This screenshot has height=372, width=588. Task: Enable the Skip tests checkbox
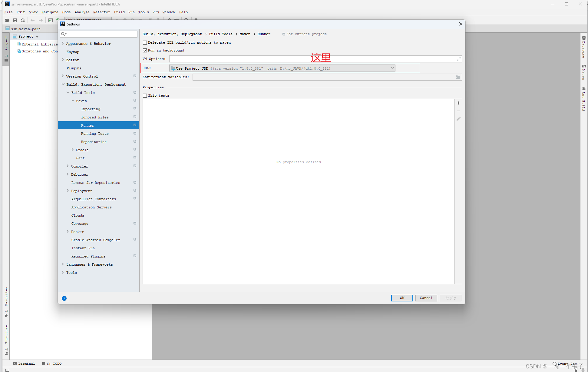point(145,95)
